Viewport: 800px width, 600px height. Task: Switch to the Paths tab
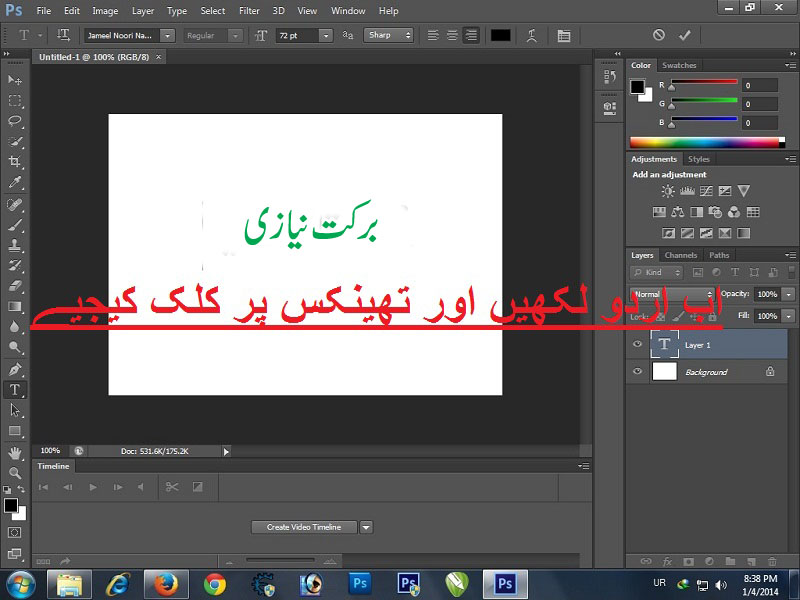click(x=719, y=255)
